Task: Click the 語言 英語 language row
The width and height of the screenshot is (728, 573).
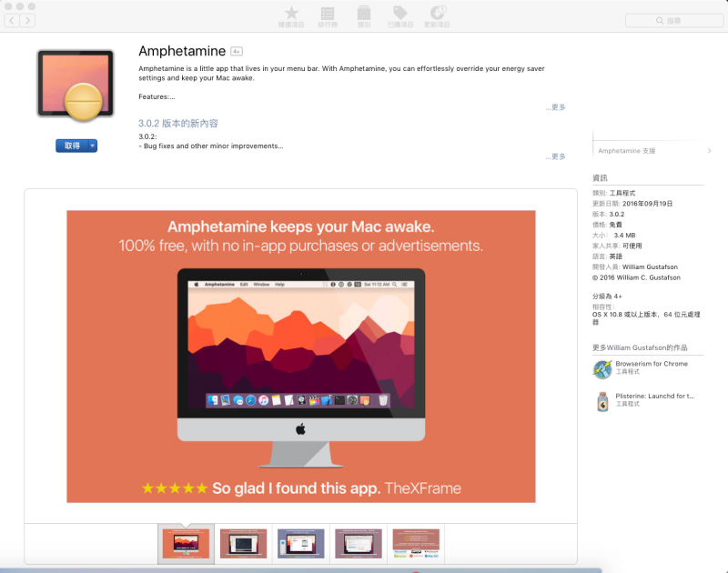Action: pos(607,256)
